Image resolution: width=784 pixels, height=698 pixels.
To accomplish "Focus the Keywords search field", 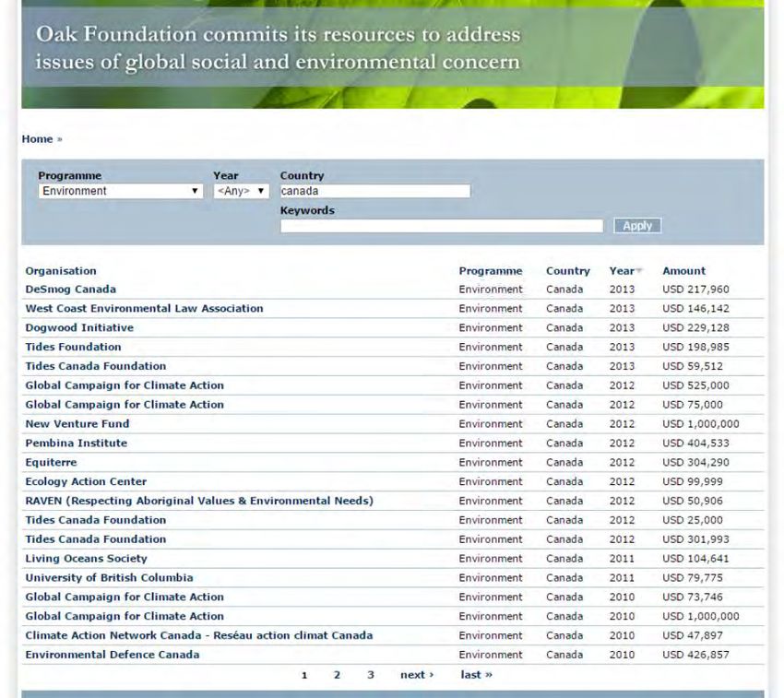I will point(442,226).
